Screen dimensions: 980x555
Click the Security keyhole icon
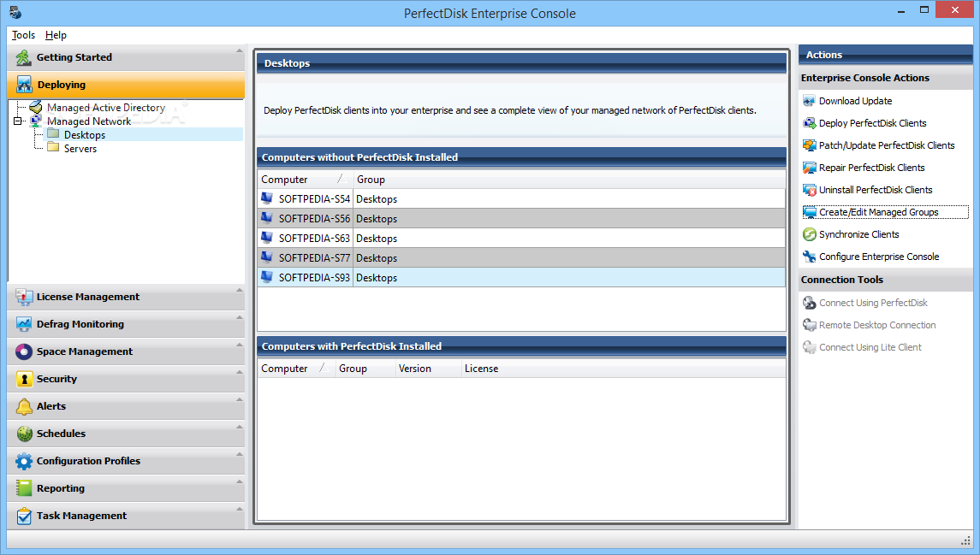[x=24, y=379]
